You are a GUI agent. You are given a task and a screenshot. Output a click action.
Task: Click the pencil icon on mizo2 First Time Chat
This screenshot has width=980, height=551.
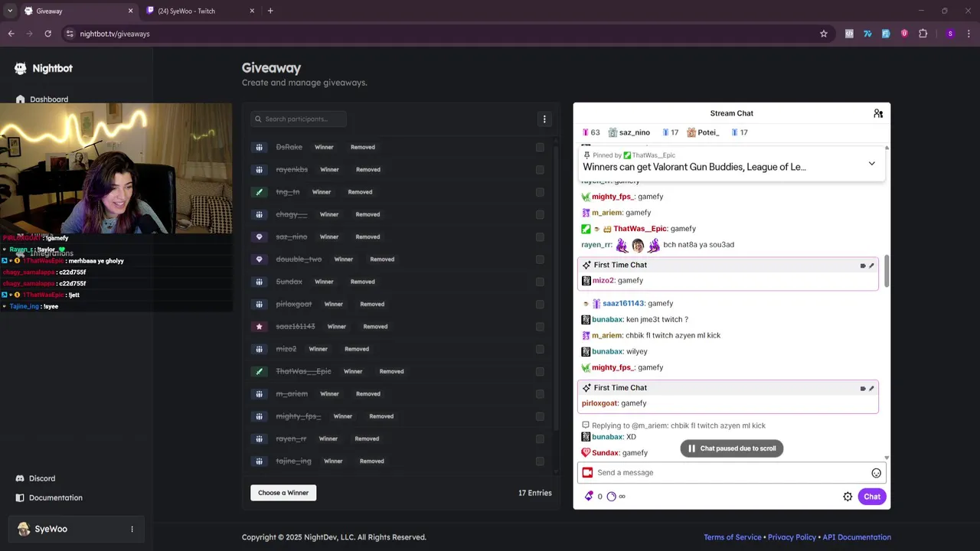pos(871,266)
